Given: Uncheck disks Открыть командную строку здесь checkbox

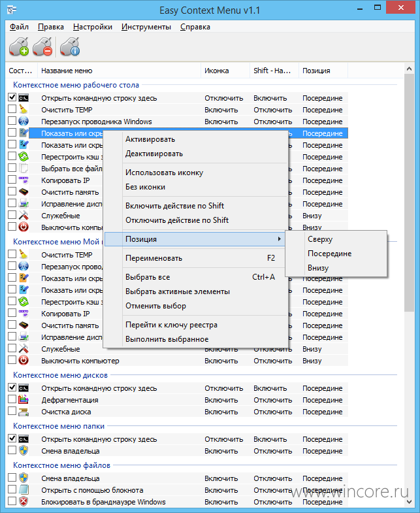Looking at the screenshot, I should [x=12, y=388].
